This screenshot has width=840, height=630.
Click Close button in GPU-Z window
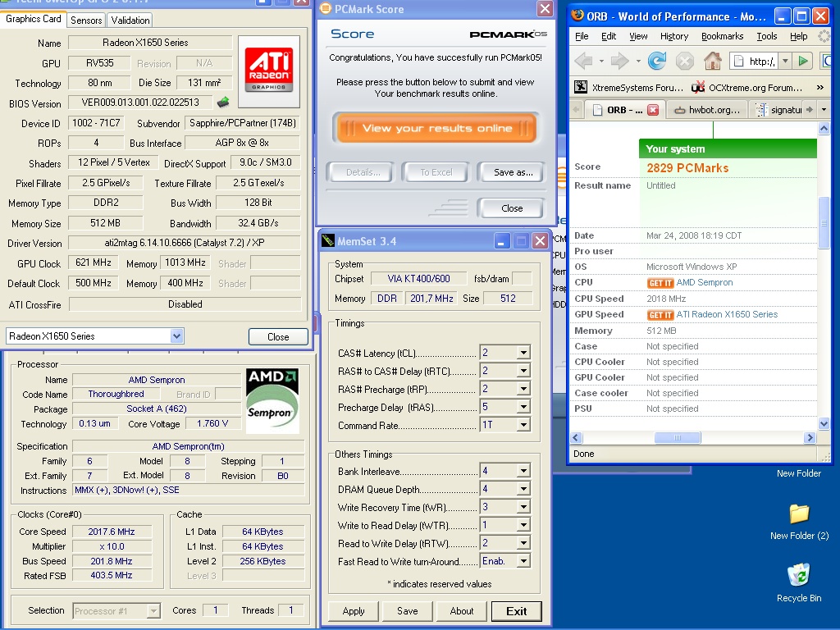278,336
